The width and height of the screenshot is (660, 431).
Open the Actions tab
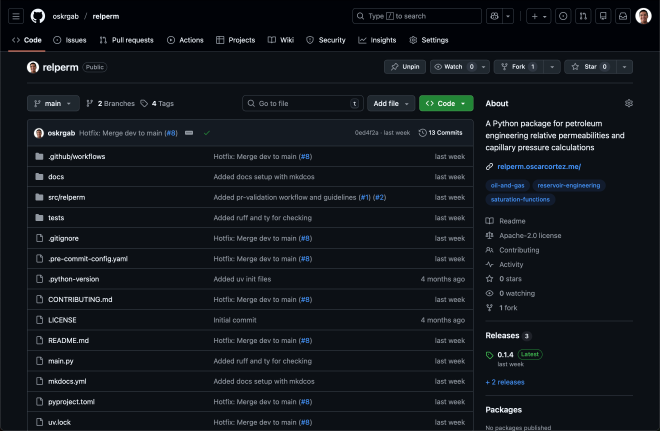click(x=185, y=40)
